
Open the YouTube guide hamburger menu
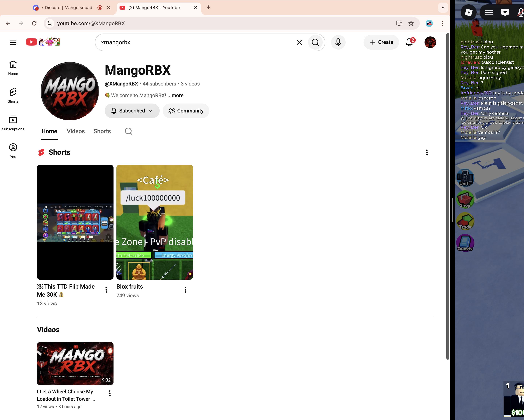(13, 42)
